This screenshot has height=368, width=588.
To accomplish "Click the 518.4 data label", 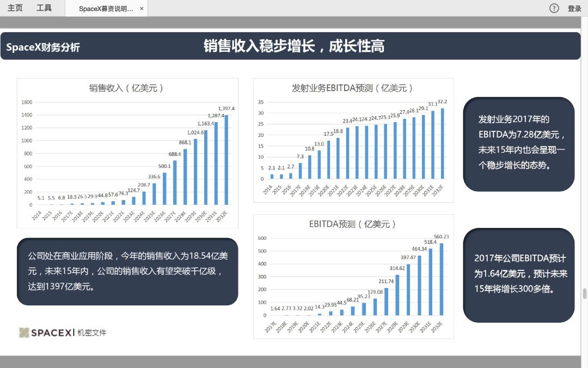I will coord(430,242).
